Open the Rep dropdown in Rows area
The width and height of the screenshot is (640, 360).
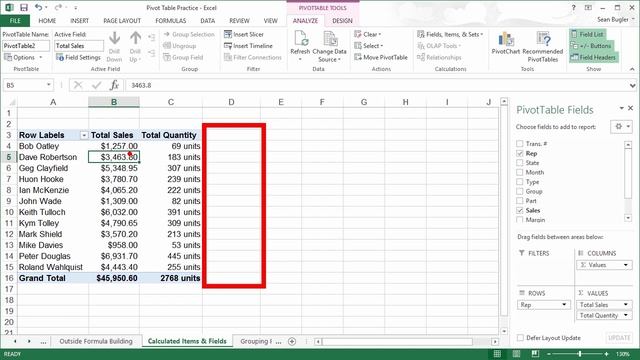tap(564, 304)
